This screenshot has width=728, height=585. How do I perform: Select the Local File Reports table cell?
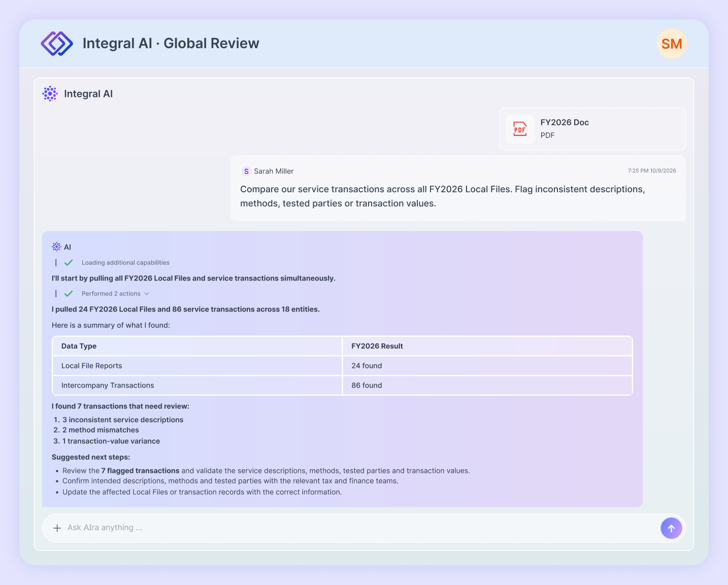[x=197, y=366]
